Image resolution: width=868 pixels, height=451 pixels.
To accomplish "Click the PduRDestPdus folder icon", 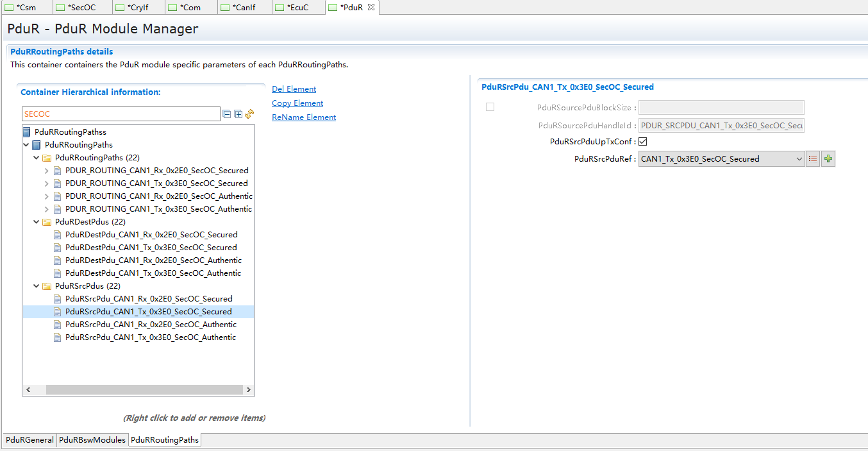I will (x=47, y=222).
